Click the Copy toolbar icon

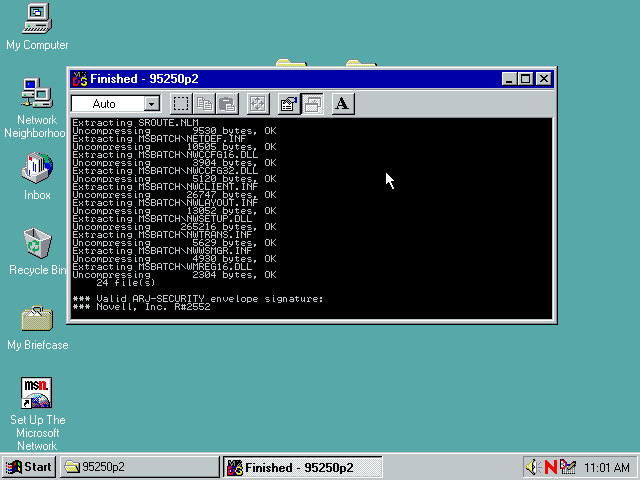[x=204, y=104]
